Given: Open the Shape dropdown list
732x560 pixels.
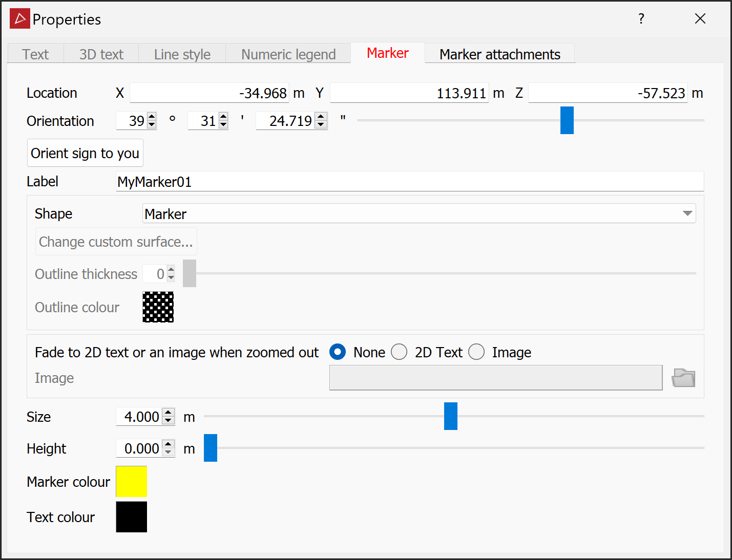Looking at the screenshot, I should pyautogui.click(x=419, y=213).
